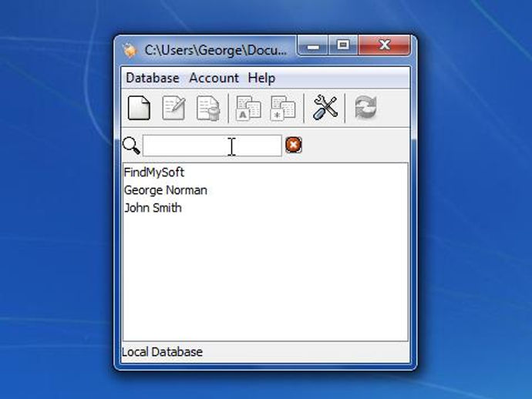This screenshot has height=399, width=532.
Task: Click the magnifying glass search icon
Action: (x=131, y=146)
